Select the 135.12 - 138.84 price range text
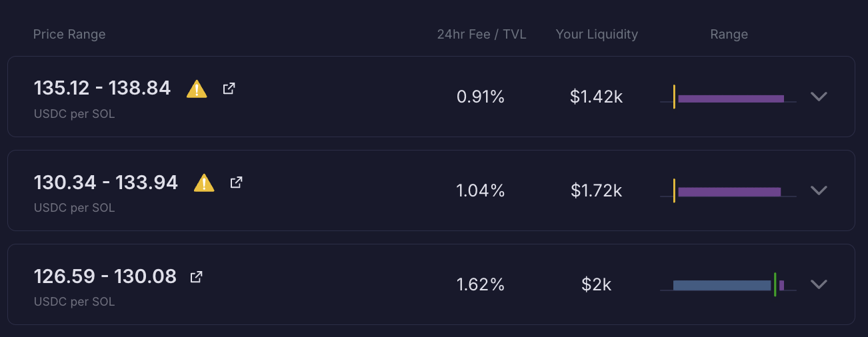 coord(102,88)
